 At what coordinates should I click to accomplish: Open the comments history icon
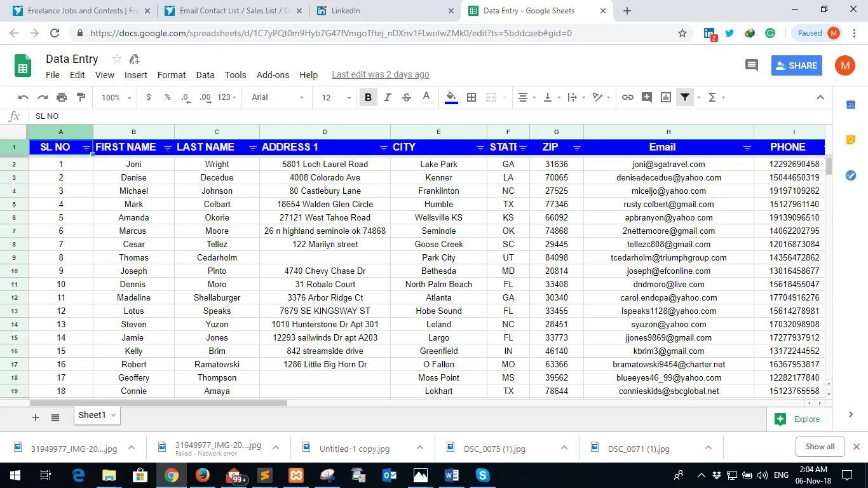click(x=752, y=65)
